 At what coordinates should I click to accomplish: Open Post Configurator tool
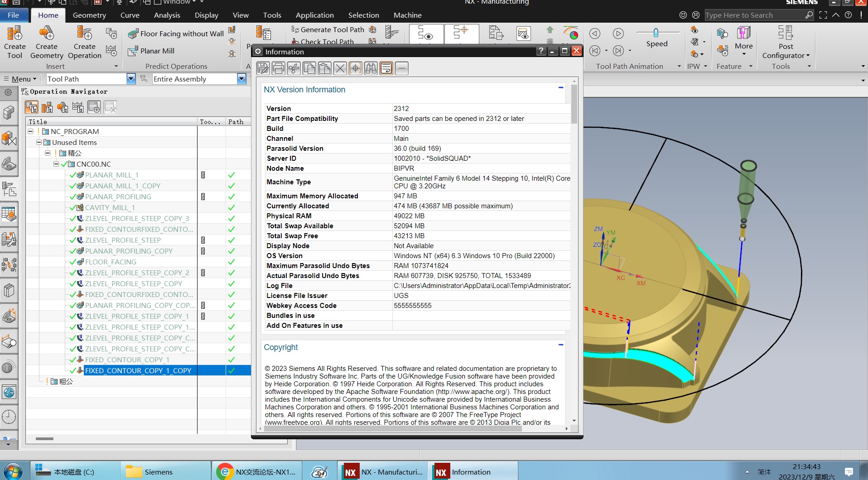tap(786, 43)
